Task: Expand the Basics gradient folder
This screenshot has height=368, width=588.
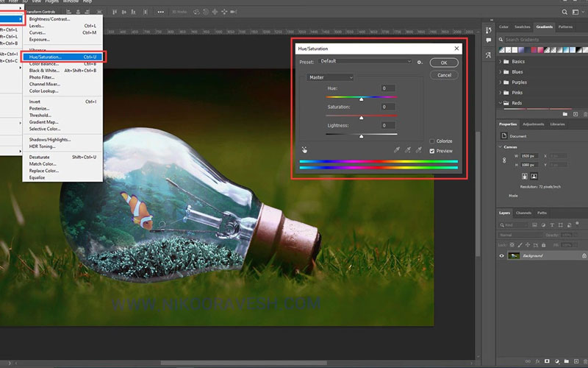Action: [x=501, y=62]
